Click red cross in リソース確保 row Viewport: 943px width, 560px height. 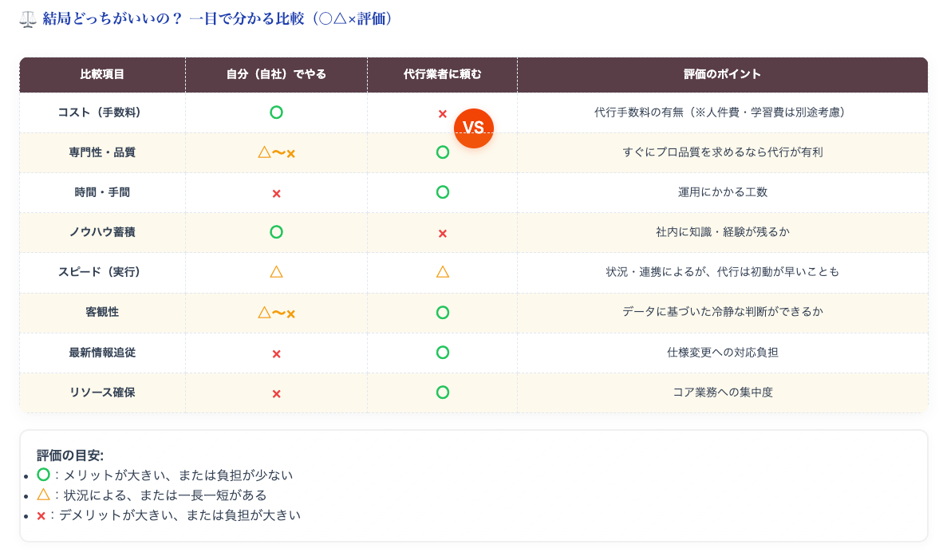coord(276,394)
